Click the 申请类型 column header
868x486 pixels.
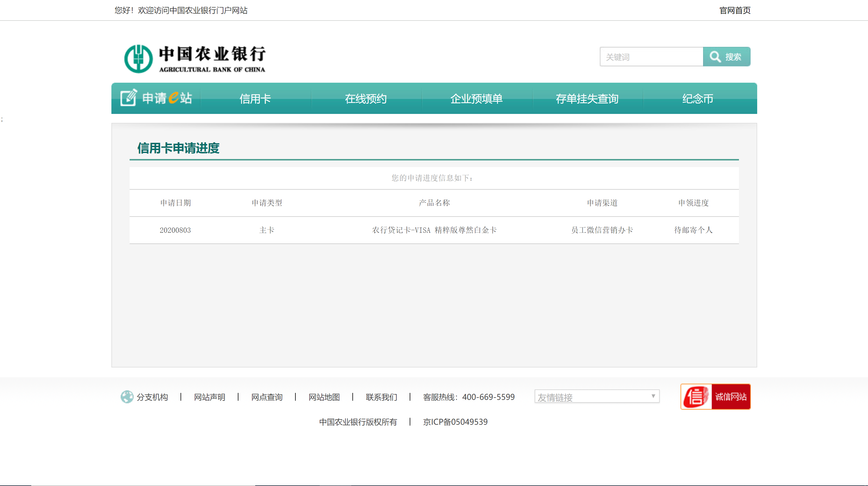click(x=267, y=203)
